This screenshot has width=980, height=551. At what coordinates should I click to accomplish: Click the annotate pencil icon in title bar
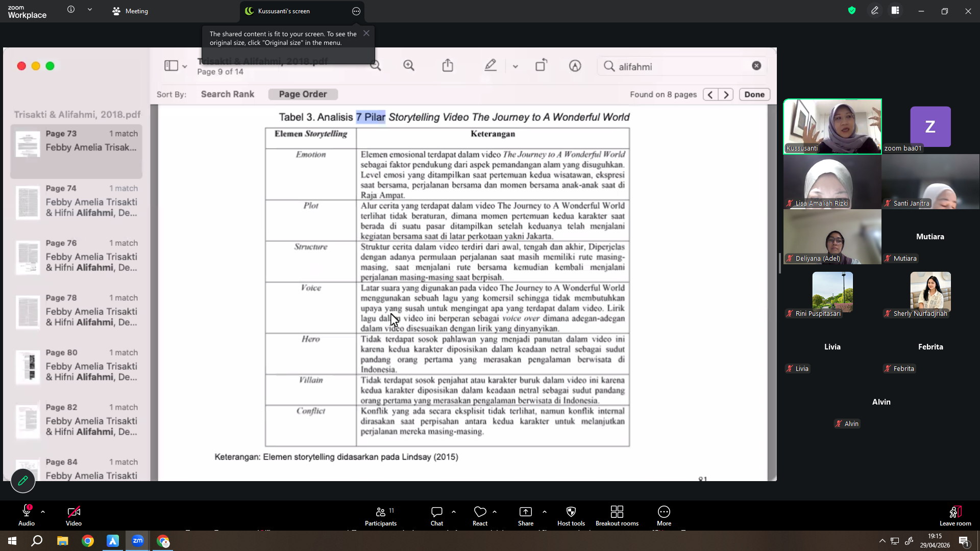click(x=875, y=10)
